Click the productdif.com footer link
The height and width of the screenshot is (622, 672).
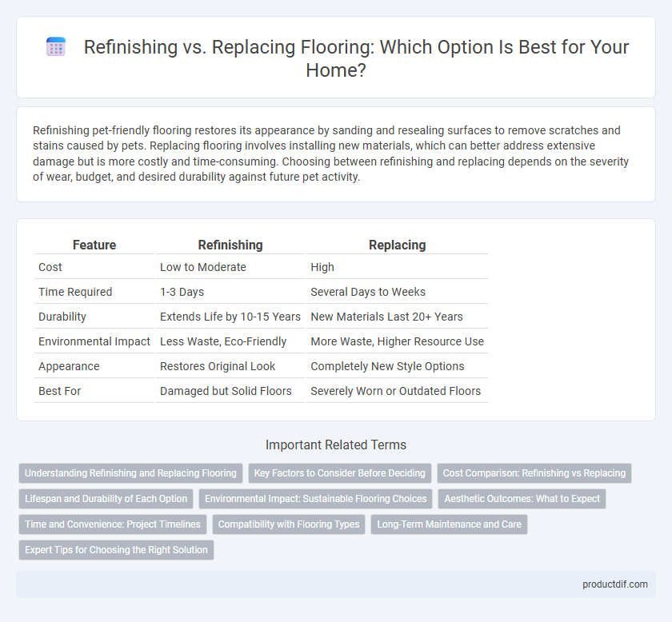(615, 584)
